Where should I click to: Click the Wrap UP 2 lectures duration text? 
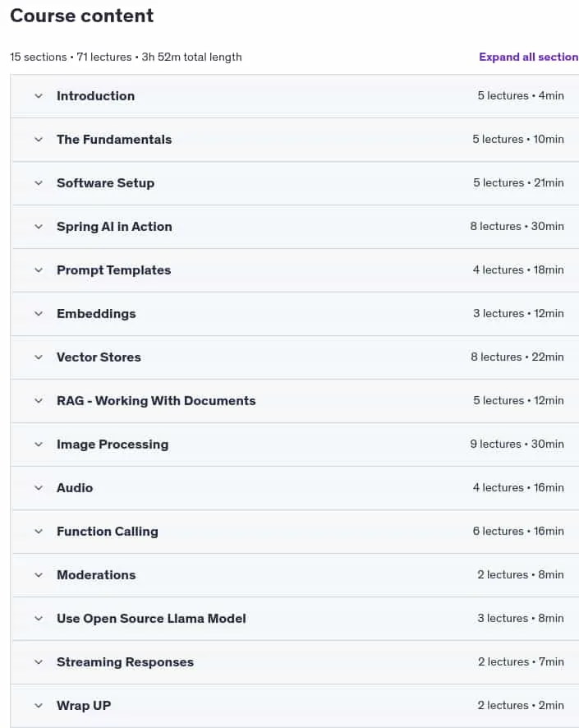521,706
